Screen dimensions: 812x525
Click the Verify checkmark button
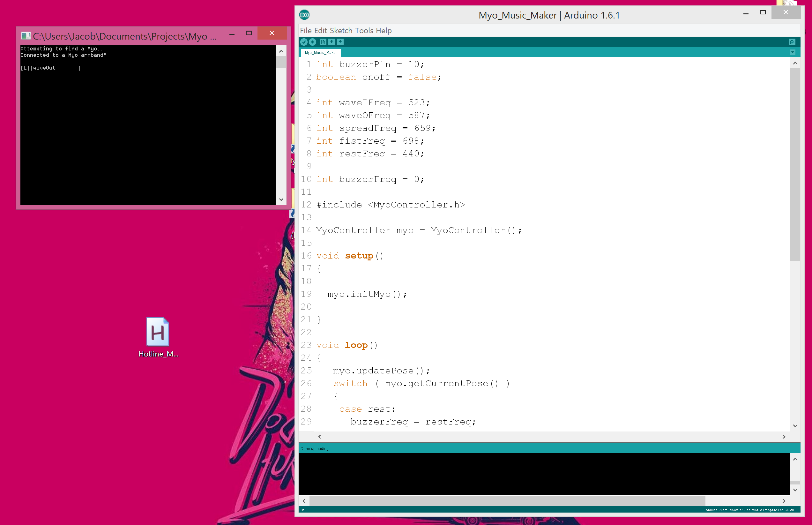tap(304, 42)
